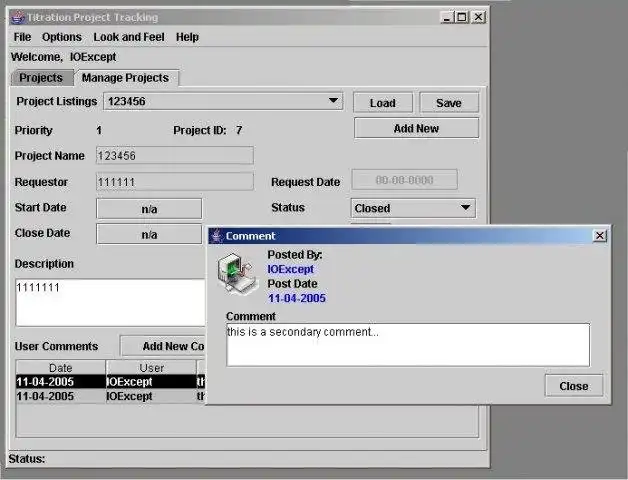This screenshot has height=480, width=628.
Task: Click the Project ID value 7
Action: pyautogui.click(x=239, y=130)
